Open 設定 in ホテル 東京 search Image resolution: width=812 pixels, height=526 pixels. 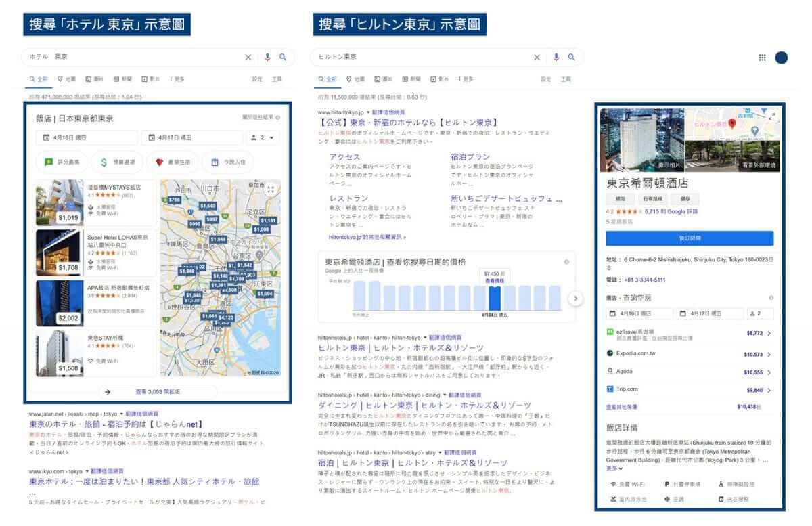click(x=257, y=79)
